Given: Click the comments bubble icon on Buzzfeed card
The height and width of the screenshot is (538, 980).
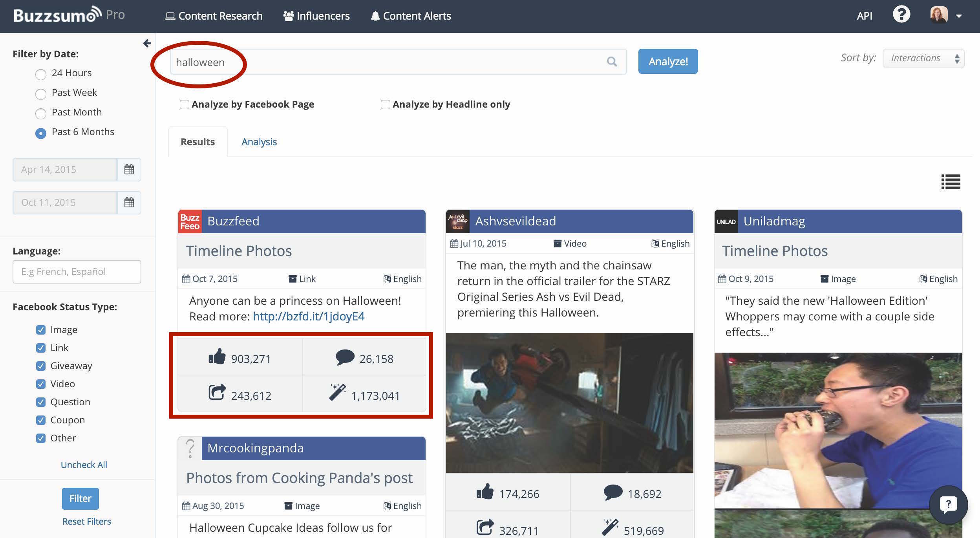Looking at the screenshot, I should pos(345,357).
